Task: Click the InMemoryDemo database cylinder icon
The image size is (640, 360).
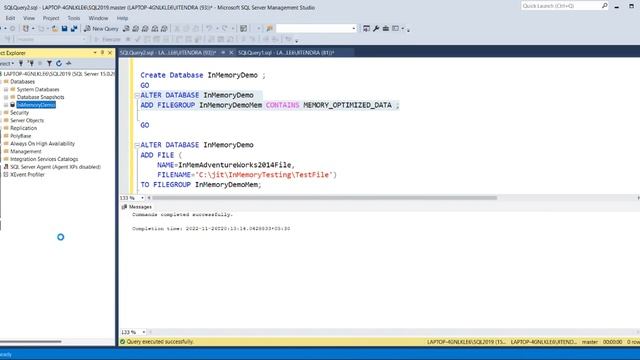Action: coord(13,105)
